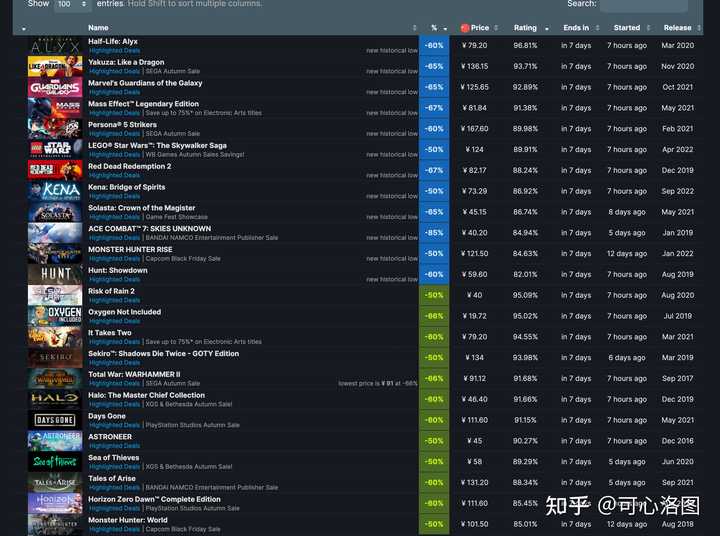
Task: Sort by Ends in column header
Action: click(576, 28)
